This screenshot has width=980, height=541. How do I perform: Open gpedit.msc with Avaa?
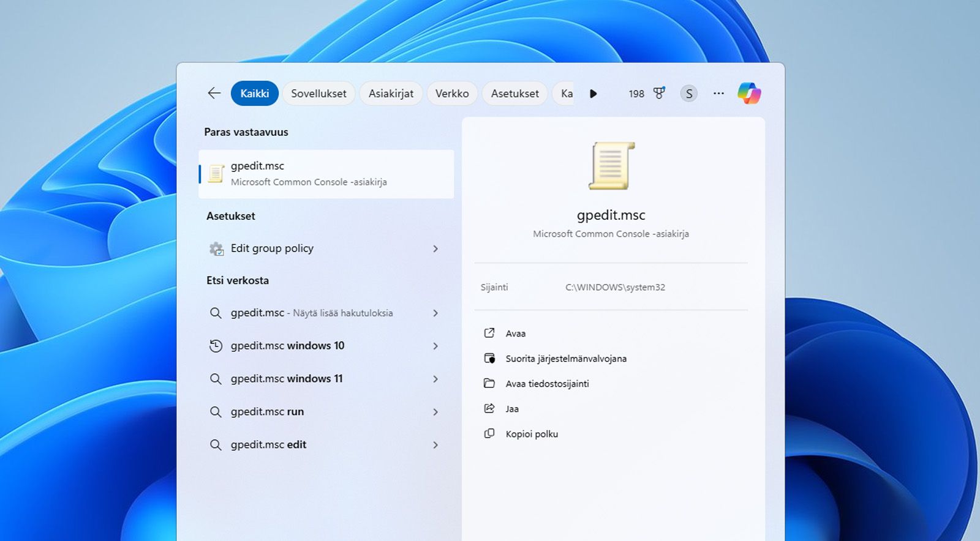pos(516,334)
